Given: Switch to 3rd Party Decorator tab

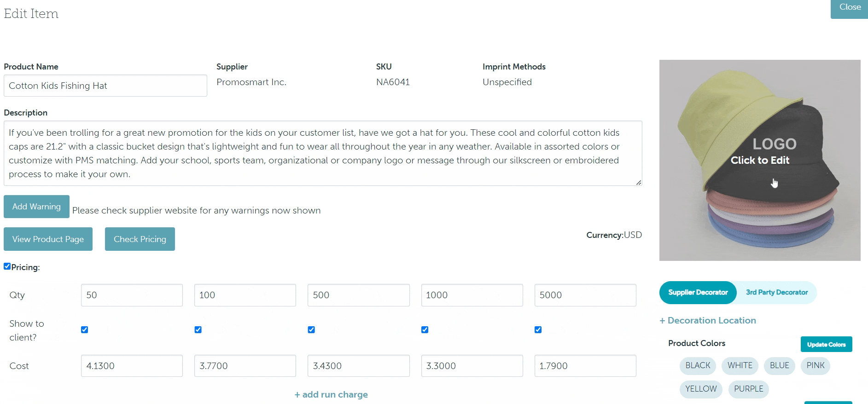Looking at the screenshot, I should click(776, 293).
